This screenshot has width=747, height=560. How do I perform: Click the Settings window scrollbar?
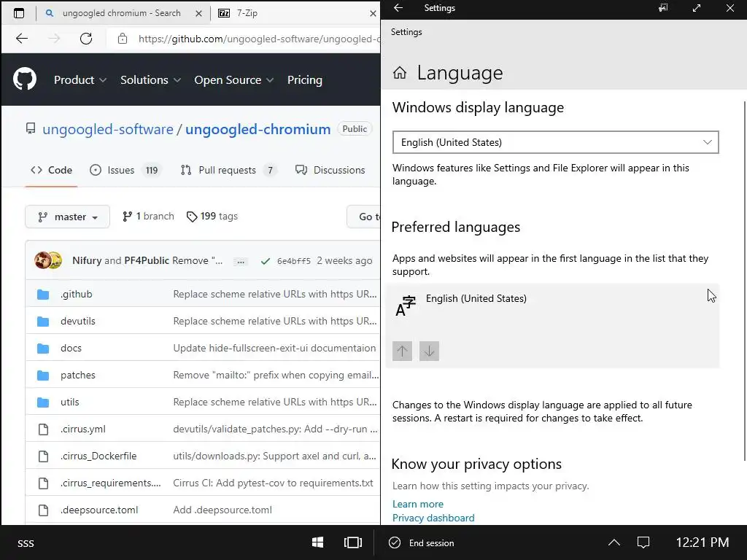(744, 281)
